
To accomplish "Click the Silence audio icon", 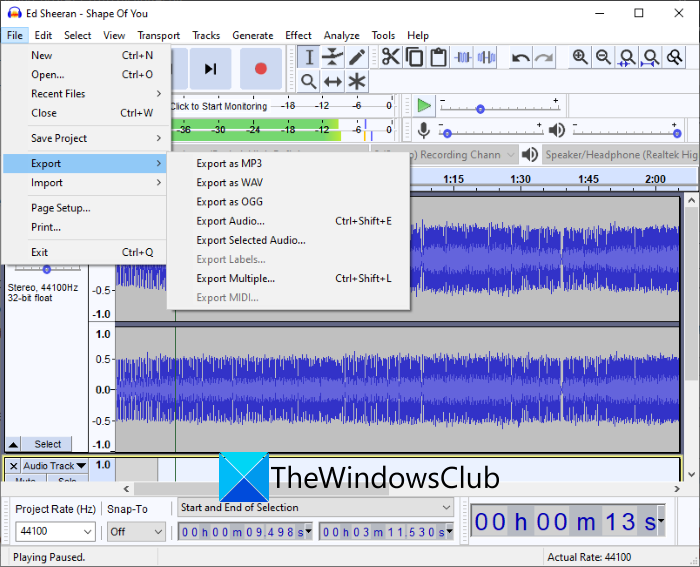I will (486, 57).
